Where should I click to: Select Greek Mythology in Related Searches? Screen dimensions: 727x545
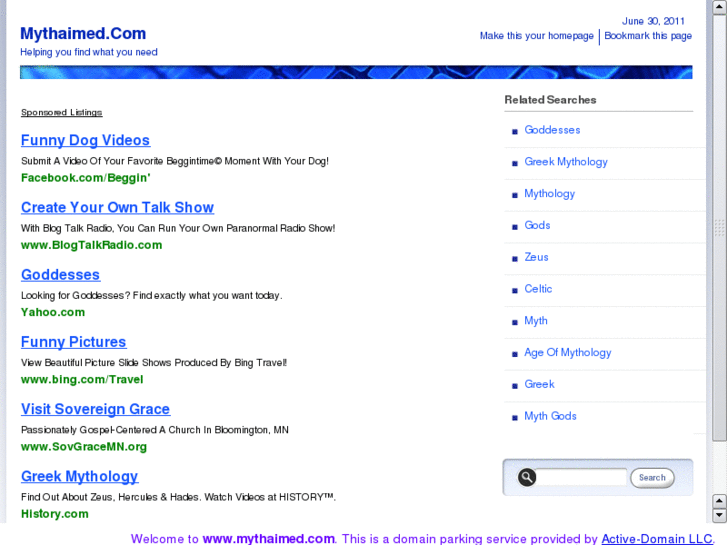coord(566,162)
